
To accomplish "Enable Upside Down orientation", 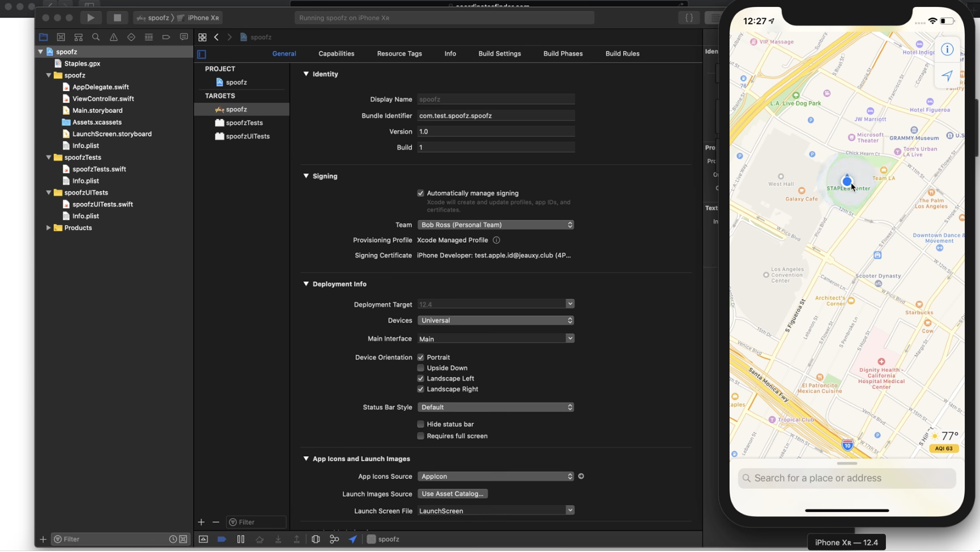I will point(420,368).
